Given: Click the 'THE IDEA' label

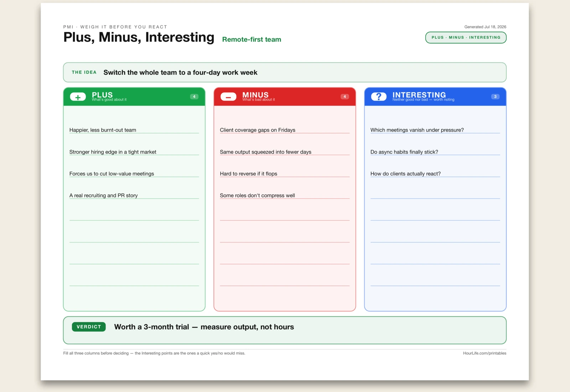Looking at the screenshot, I should 84,72.
